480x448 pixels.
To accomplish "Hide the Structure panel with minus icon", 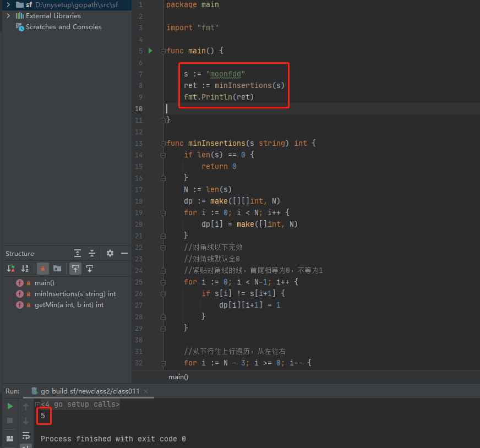I will click(124, 253).
